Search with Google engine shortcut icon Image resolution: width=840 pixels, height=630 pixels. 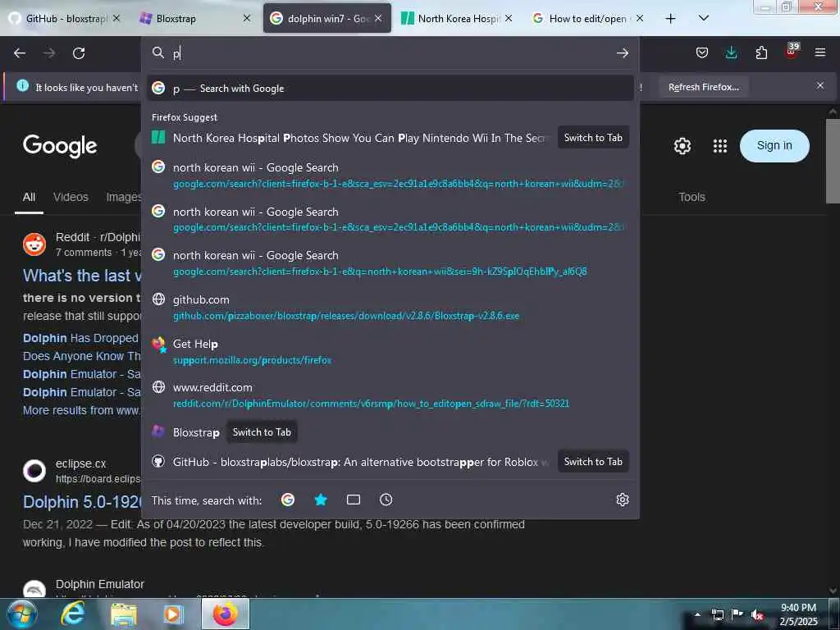pos(288,500)
